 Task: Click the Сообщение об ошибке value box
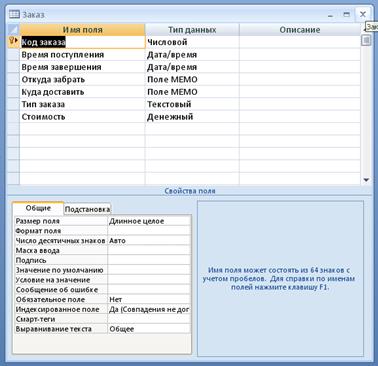click(149, 290)
